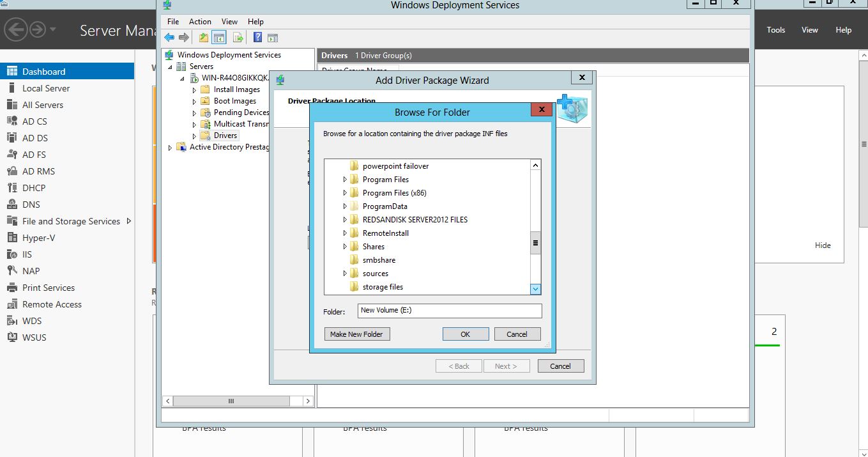Viewport: 868px width, 457px height.
Task: Click the Servers node icon in WDS tree
Action: (181, 66)
